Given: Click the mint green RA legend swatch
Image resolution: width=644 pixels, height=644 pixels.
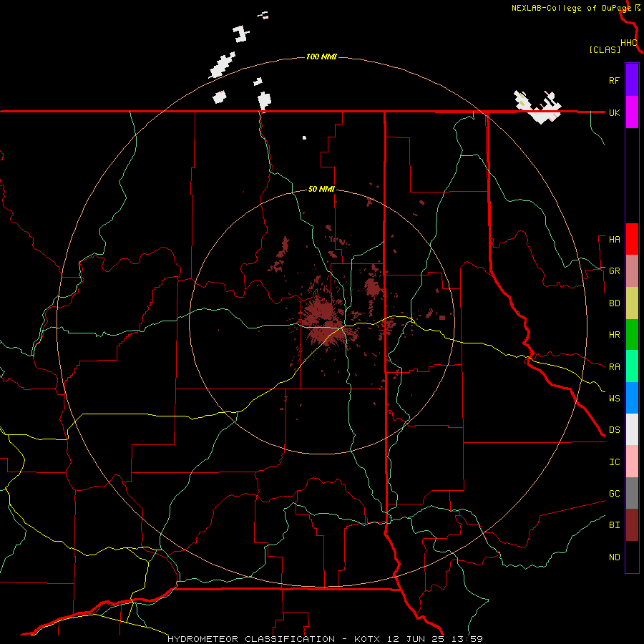Looking at the screenshot, I should [632, 366].
